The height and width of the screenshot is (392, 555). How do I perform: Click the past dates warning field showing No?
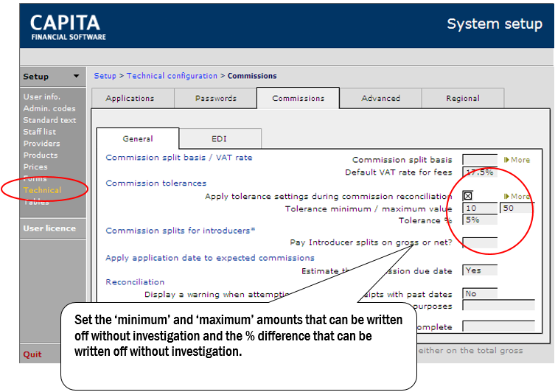pos(480,294)
